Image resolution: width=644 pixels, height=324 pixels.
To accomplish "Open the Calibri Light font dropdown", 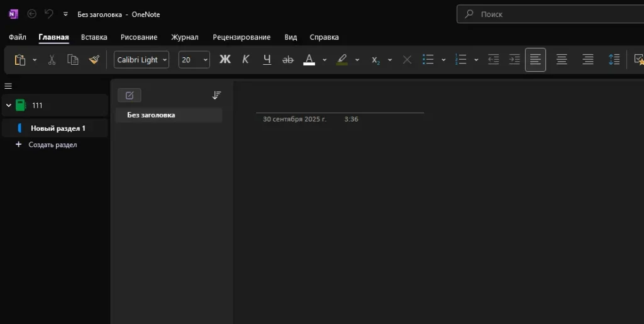I will [x=142, y=60].
